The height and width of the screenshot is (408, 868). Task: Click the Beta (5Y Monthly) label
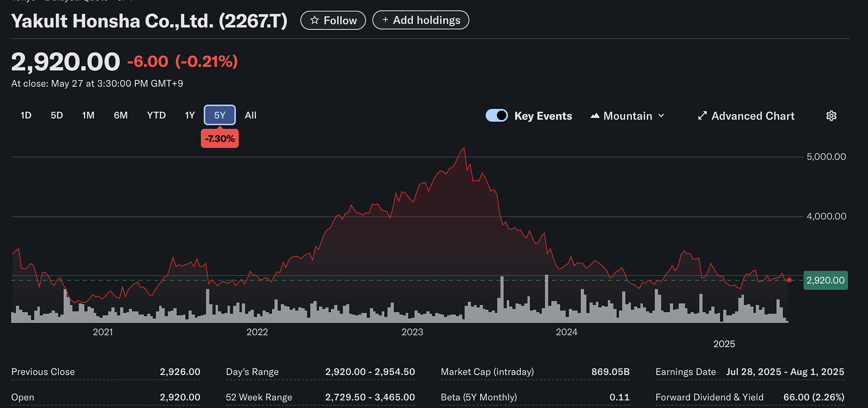[479, 397]
